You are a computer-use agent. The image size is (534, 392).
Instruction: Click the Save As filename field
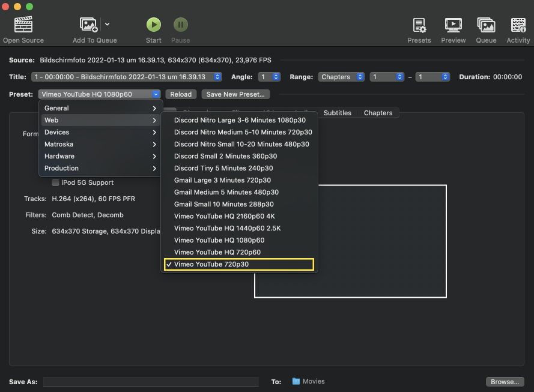pyautogui.click(x=151, y=382)
